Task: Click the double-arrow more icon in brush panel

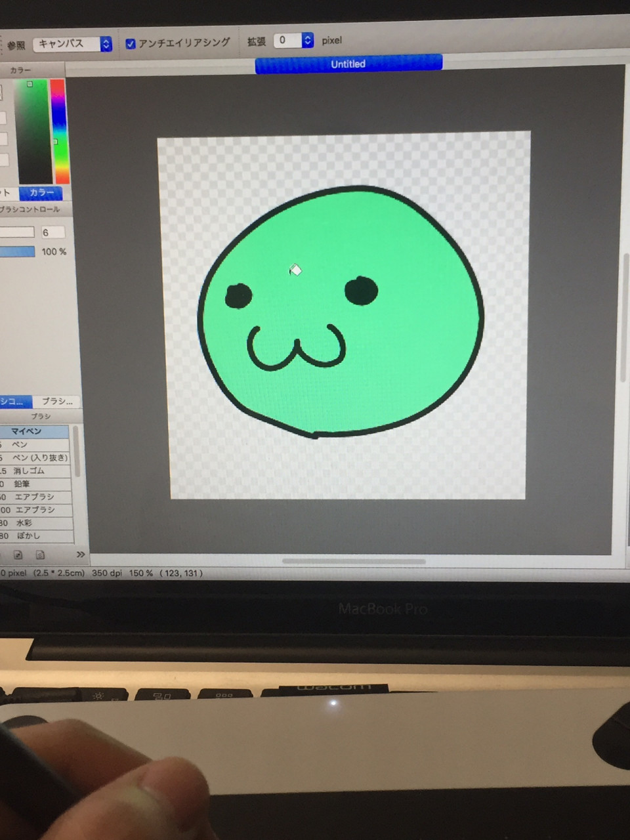Action: [x=80, y=555]
